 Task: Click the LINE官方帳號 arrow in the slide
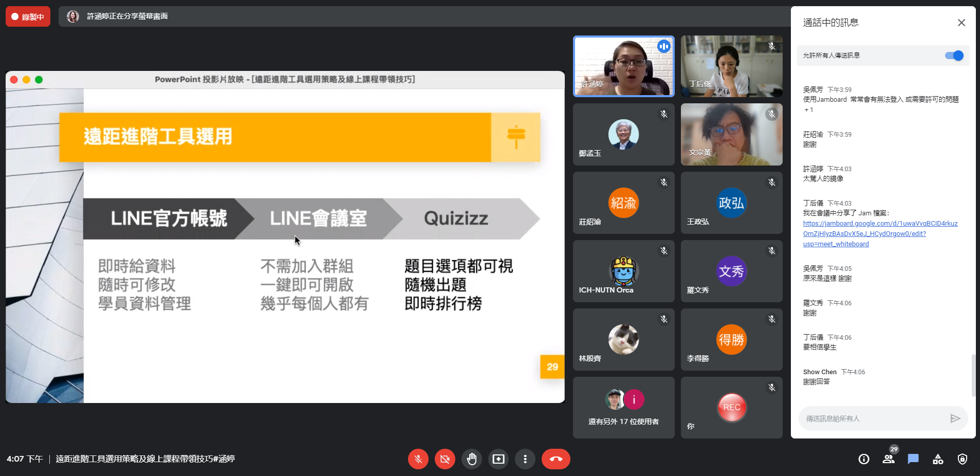point(169,218)
